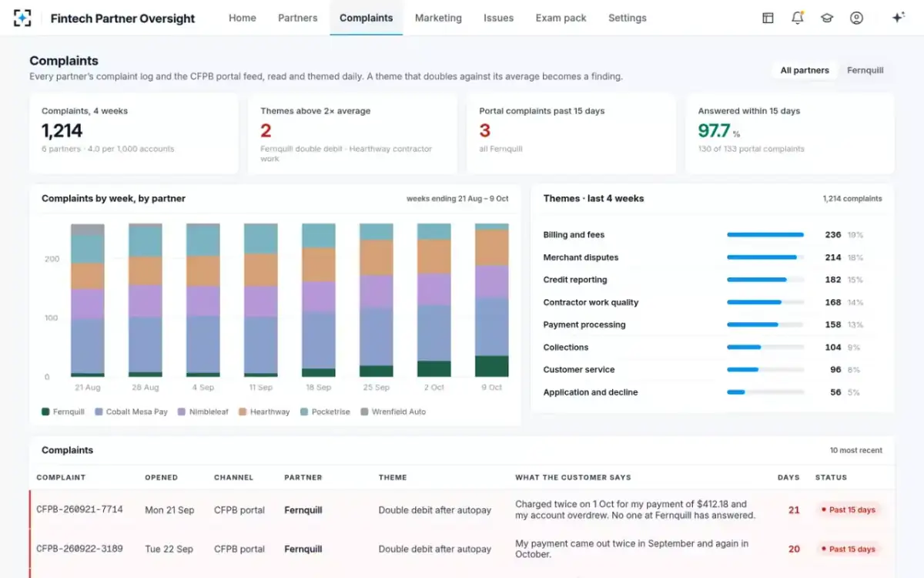
Task: Select the Payment processing theme label
Action: click(584, 324)
